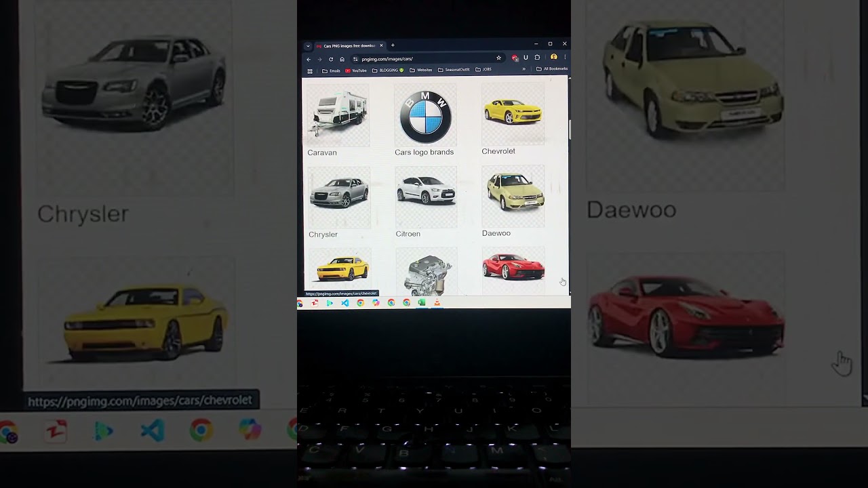Select the Cars PNG images browser tab
This screenshot has width=868, height=488.
(349, 46)
